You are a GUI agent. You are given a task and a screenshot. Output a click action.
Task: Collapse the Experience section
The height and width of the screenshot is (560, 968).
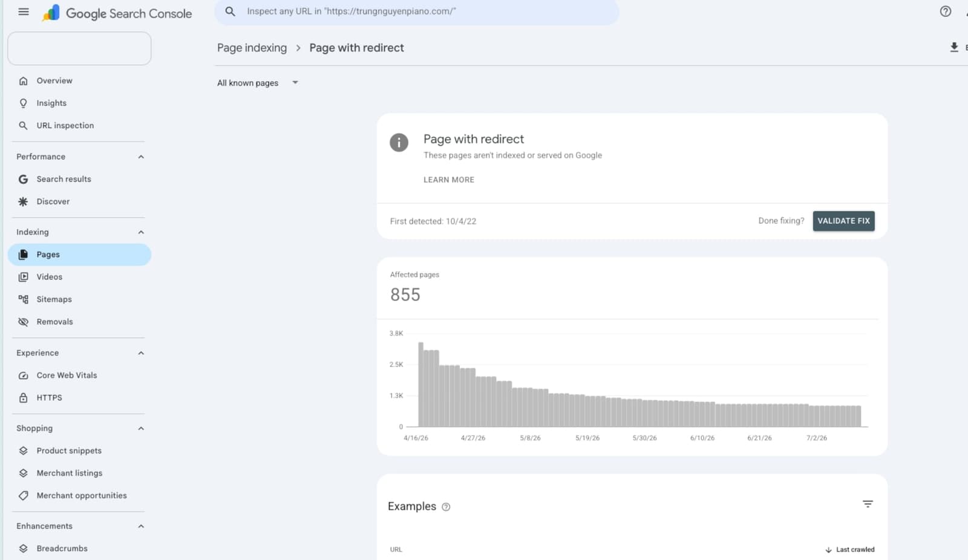141,353
